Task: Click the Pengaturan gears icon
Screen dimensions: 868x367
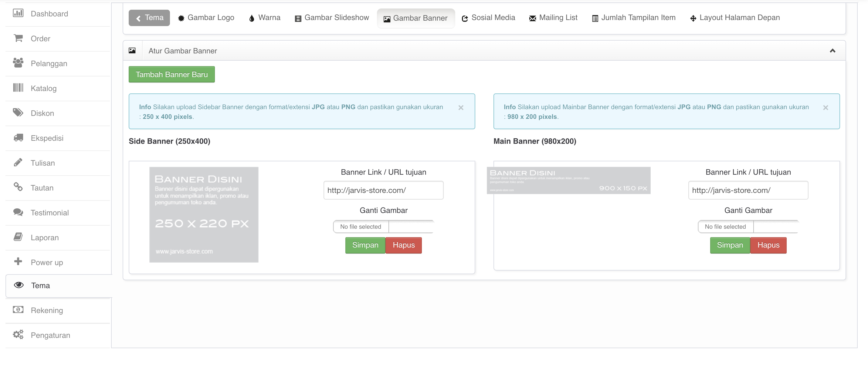Action: (x=18, y=335)
